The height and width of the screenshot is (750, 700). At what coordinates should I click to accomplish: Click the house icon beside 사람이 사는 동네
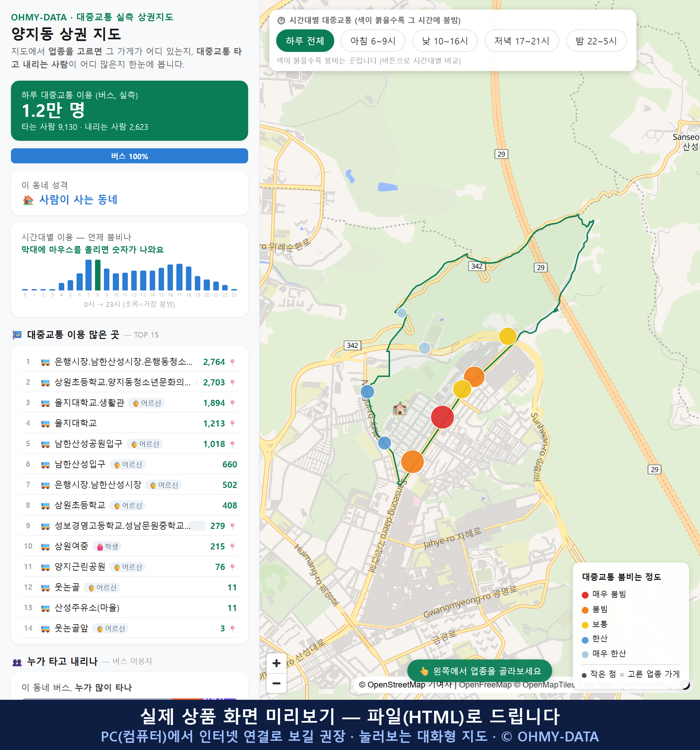click(x=28, y=200)
